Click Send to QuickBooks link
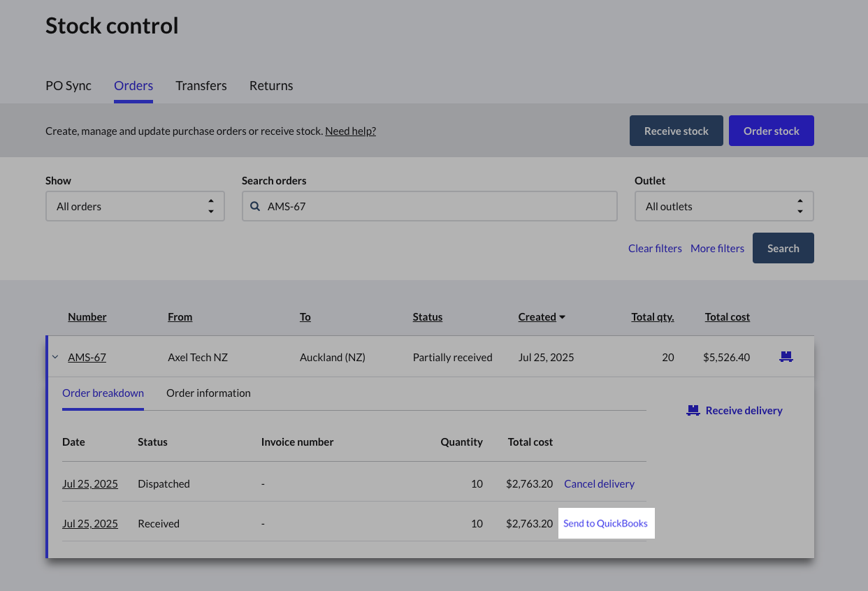 click(x=606, y=523)
